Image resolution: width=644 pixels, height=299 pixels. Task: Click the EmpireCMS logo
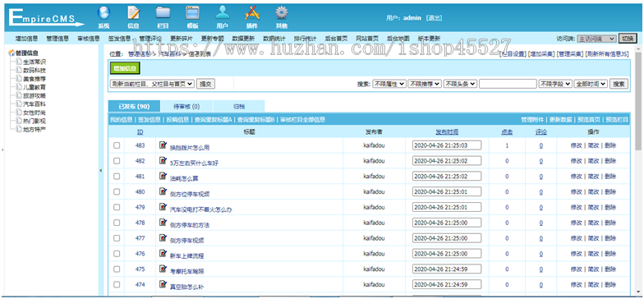[x=46, y=18]
